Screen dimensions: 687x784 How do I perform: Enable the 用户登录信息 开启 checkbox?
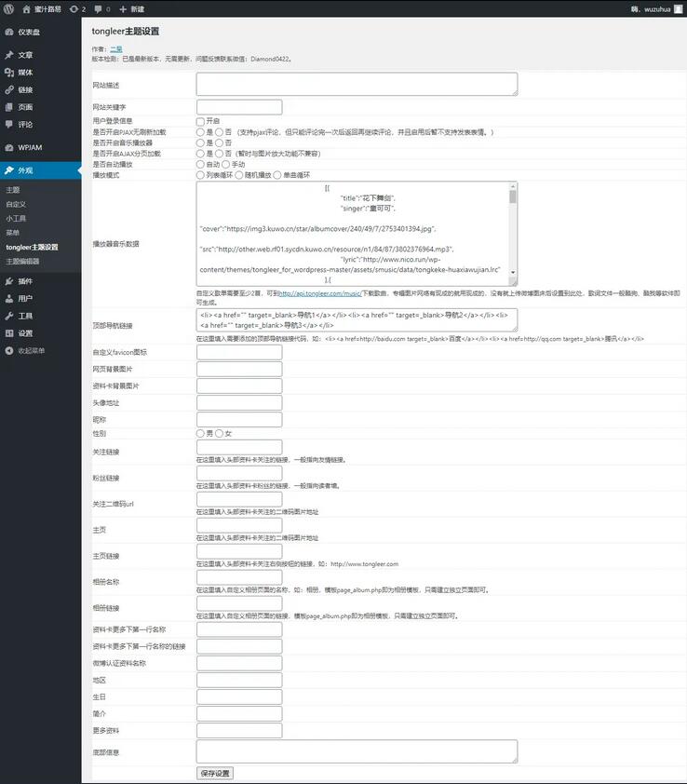click(200, 121)
